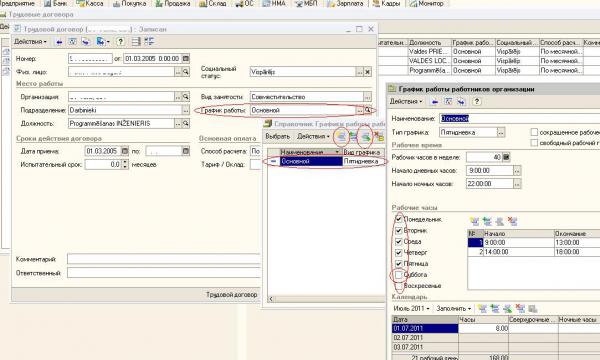Click the ellipsis selector beside Тип графика Пятидневка

click(x=501, y=133)
